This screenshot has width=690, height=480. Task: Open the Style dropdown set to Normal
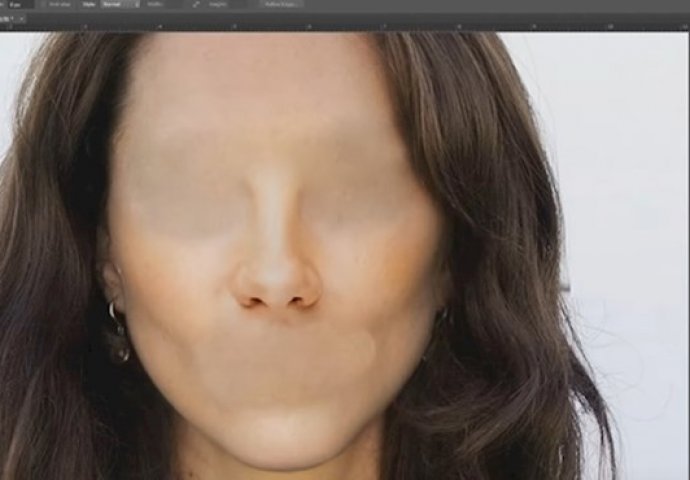coord(121,4)
